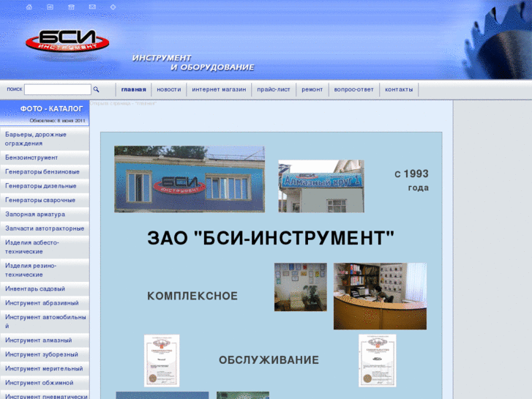Click the envelope mail icon in the header
Viewport: 532px width, 399px height.
coord(92,7)
